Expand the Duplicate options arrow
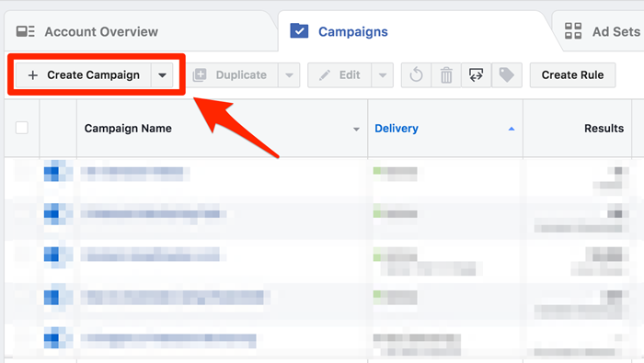 click(289, 75)
